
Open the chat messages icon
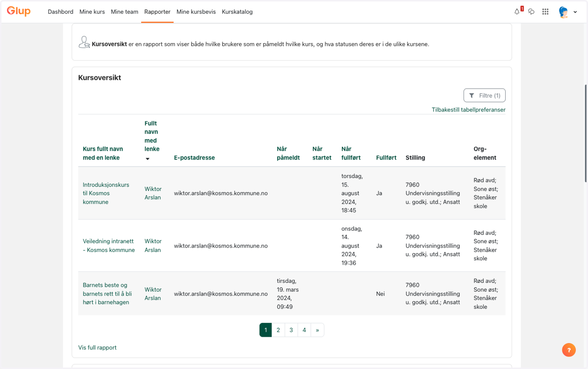531,12
